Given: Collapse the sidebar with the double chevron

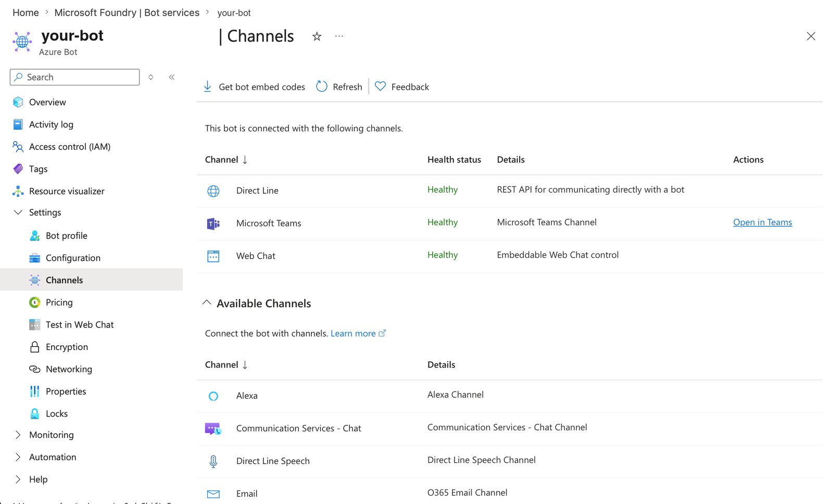Looking at the screenshot, I should pyautogui.click(x=172, y=77).
